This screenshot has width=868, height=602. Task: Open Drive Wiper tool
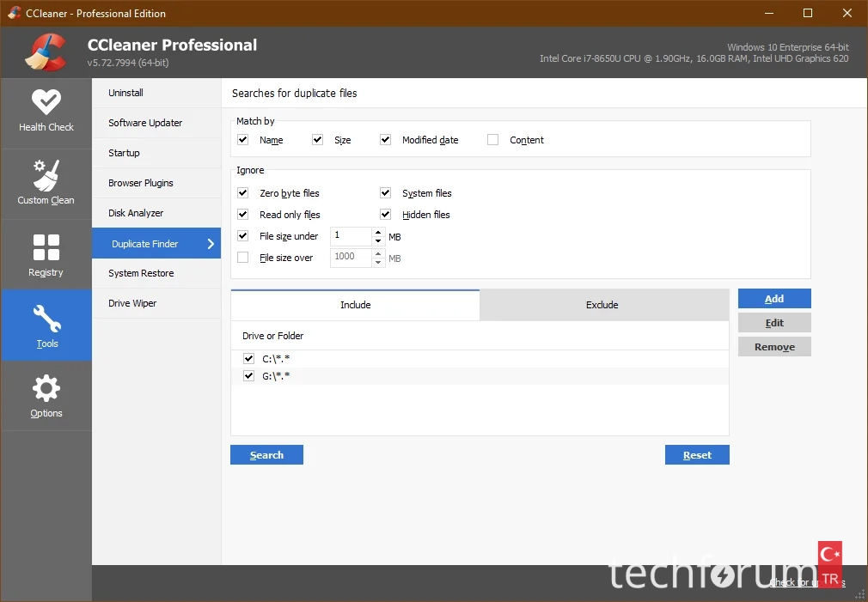pyautogui.click(x=156, y=303)
